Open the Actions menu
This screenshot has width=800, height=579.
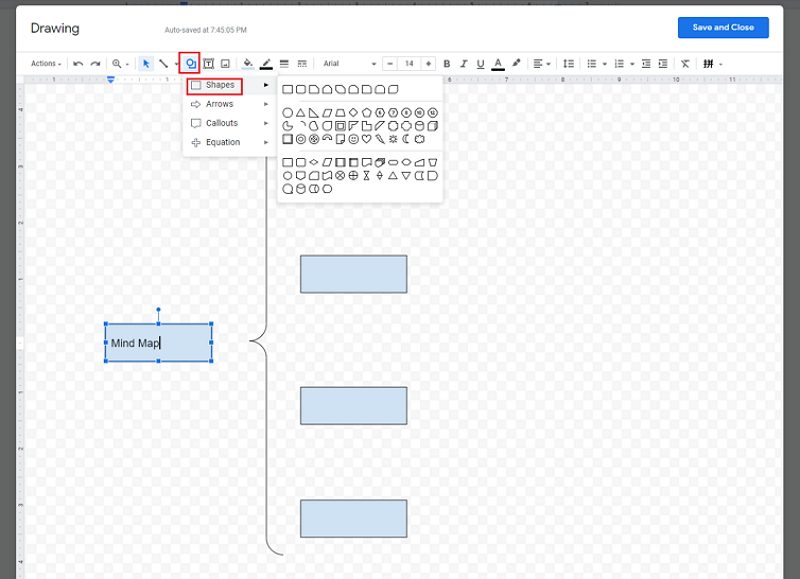pyautogui.click(x=44, y=63)
